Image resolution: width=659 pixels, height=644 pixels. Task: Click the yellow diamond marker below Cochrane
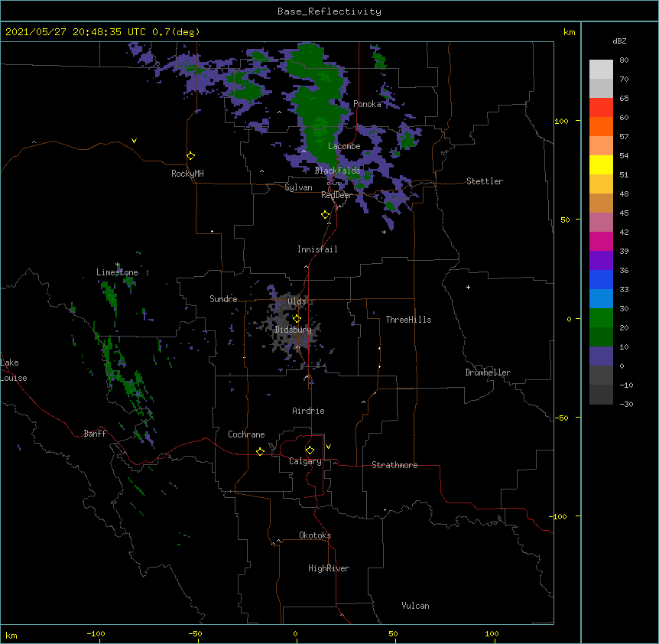[260, 451]
